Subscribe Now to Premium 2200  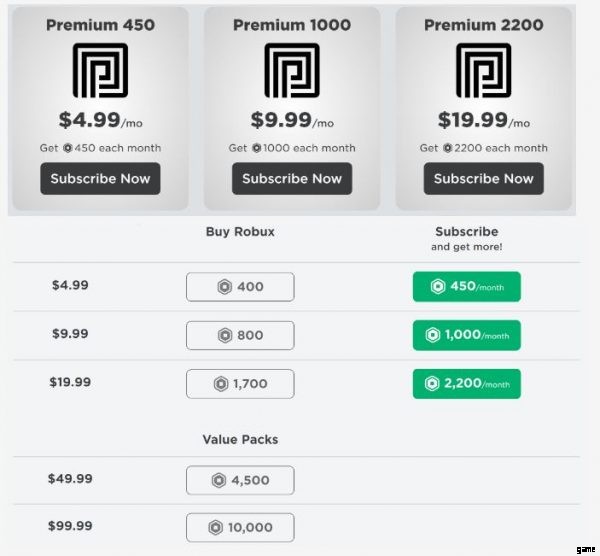(x=483, y=179)
